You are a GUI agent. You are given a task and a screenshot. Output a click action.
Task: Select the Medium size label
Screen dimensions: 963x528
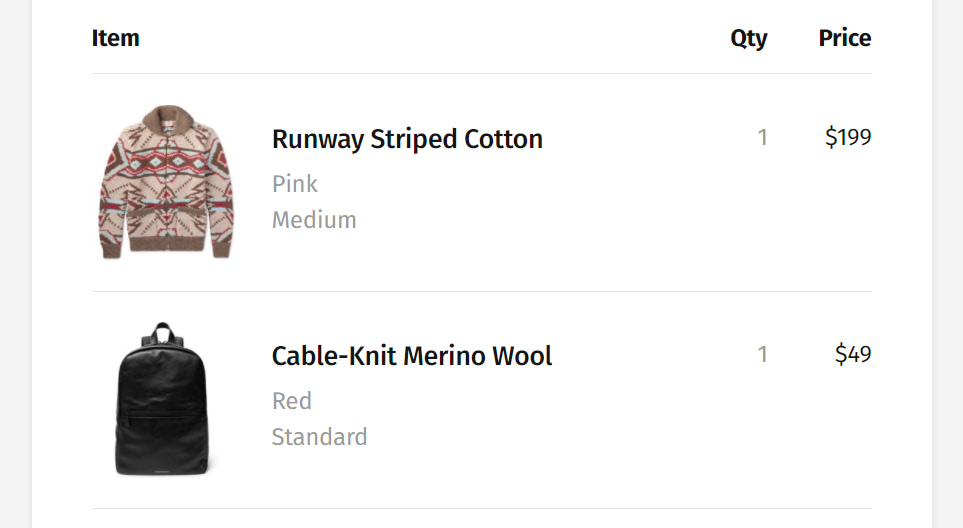point(314,220)
